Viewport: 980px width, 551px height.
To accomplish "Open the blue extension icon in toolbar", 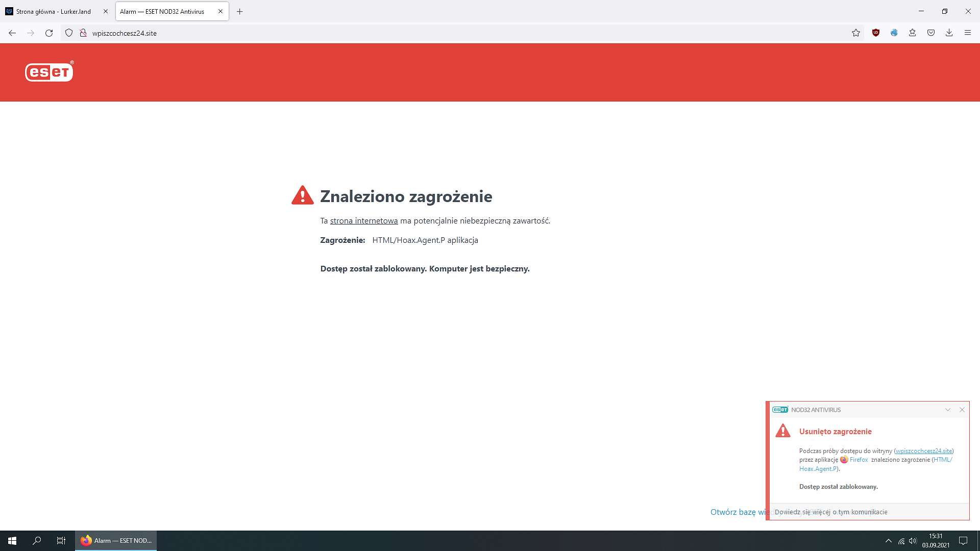I will click(894, 33).
